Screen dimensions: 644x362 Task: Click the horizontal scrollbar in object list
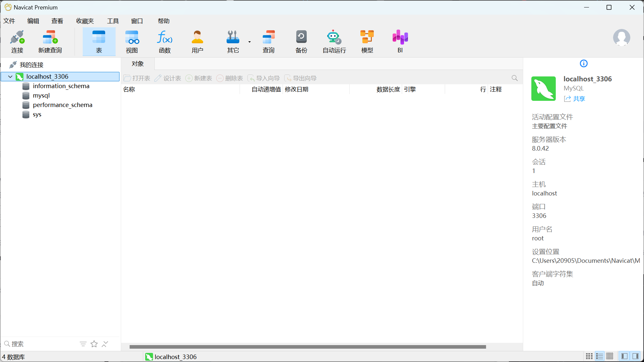point(307,347)
